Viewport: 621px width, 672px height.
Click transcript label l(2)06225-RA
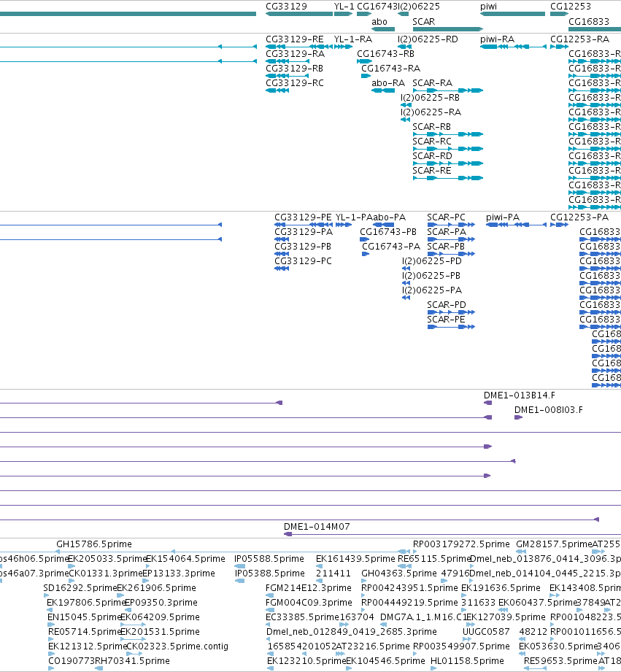click(431, 112)
